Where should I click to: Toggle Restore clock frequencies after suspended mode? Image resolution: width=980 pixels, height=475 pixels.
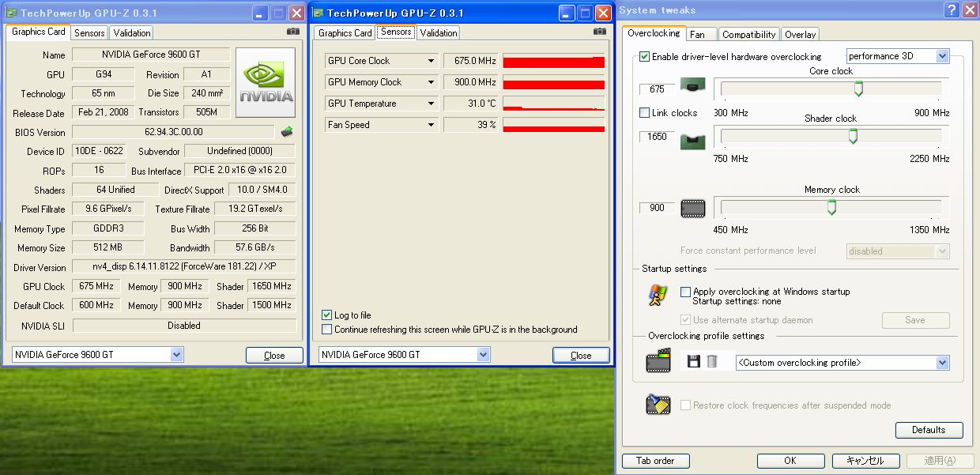(x=685, y=405)
